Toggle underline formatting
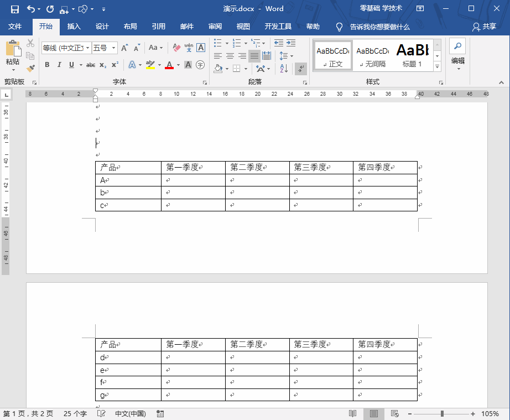This screenshot has width=510, height=420. pos(71,65)
